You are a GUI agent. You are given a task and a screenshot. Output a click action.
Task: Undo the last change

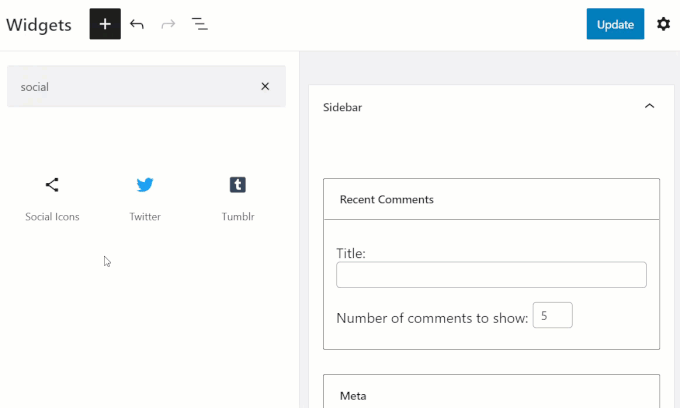tap(137, 24)
